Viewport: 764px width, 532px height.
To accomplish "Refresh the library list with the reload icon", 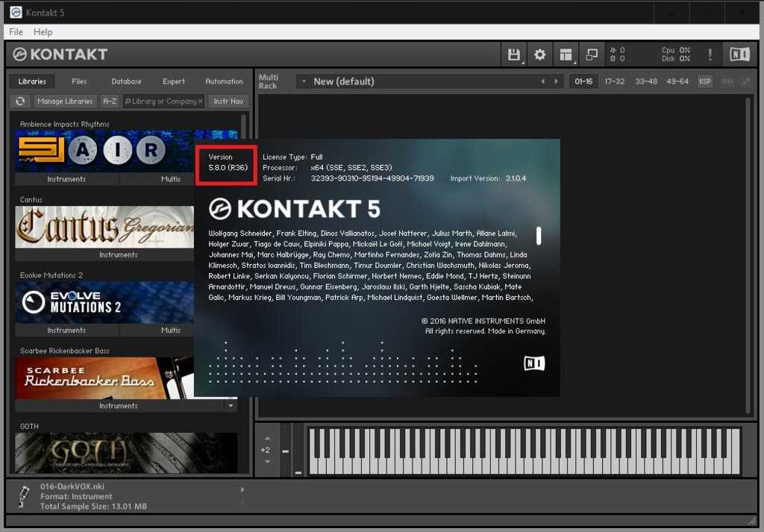I will point(20,101).
